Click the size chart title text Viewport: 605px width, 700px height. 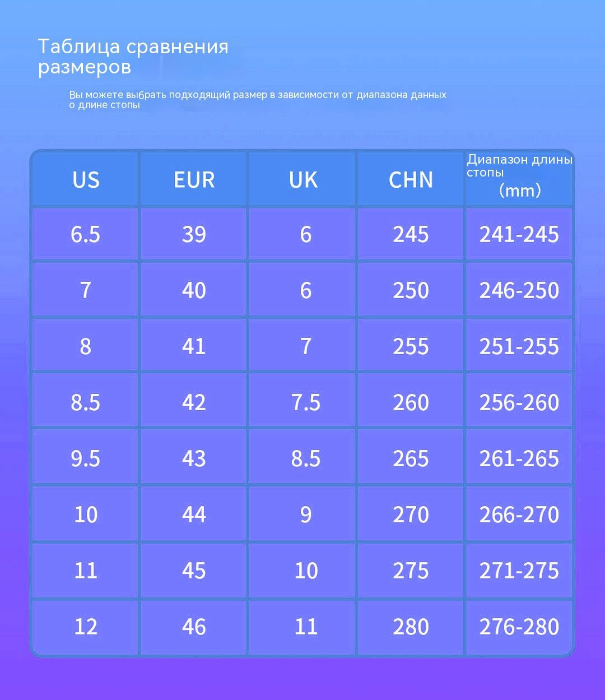click(133, 57)
